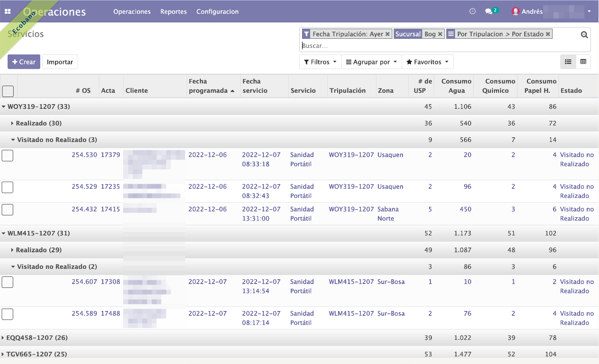Click acta 17235 cell
The image size is (599, 364).
pos(110,186)
